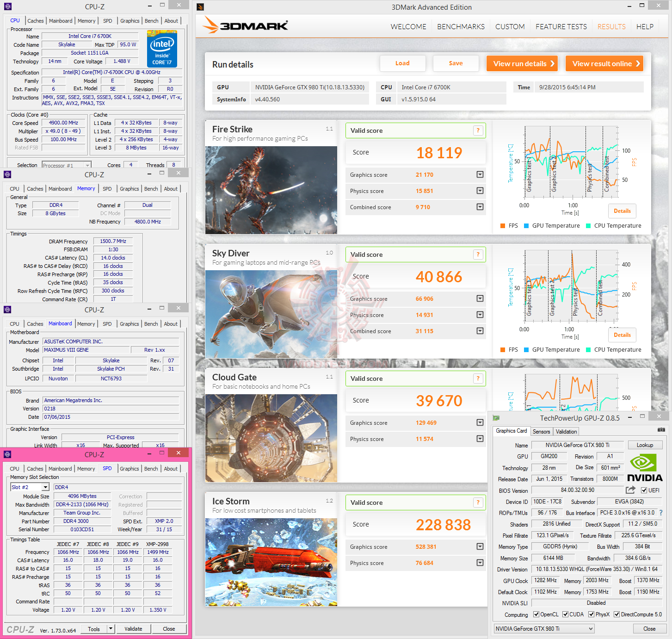This screenshot has height=639, width=672.
Task: Switch to FEATURE TESTS in 3DMark
Action: coord(561,27)
